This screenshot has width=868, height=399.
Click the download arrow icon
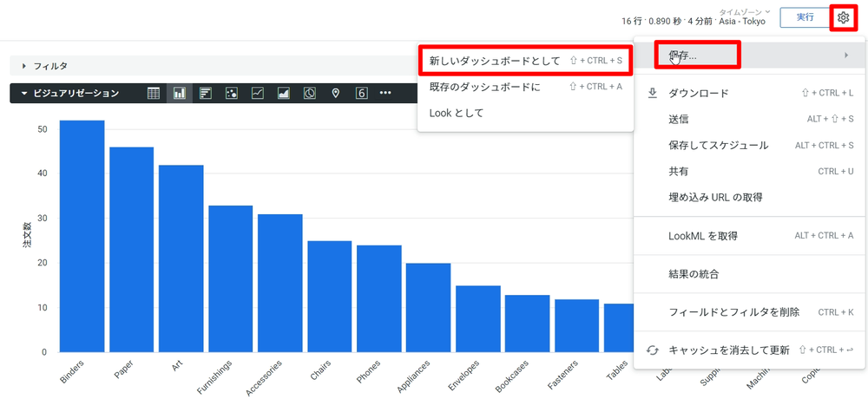(653, 93)
